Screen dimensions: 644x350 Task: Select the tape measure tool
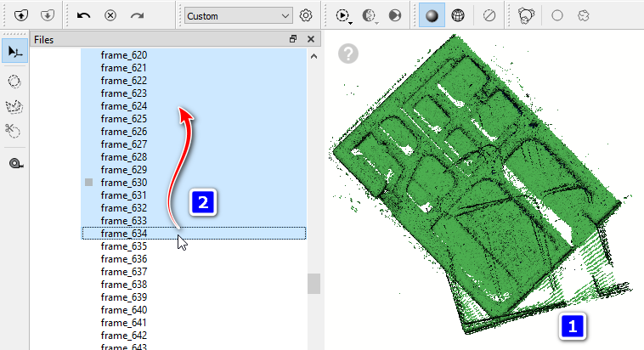[15, 163]
